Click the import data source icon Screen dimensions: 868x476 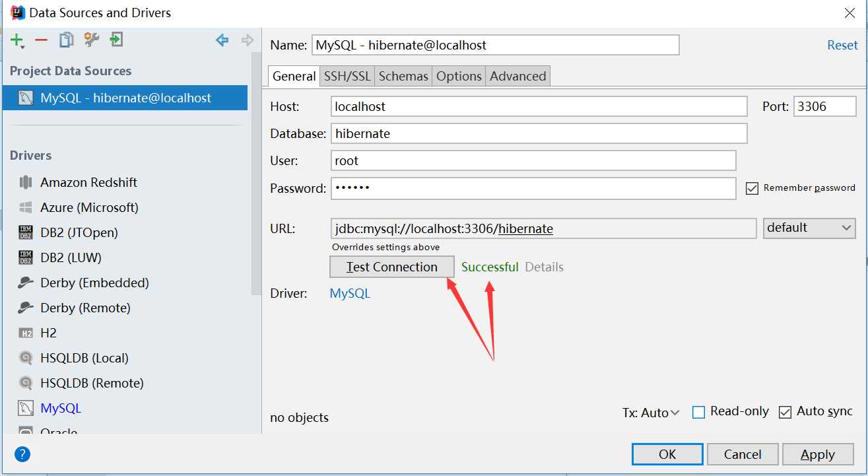(x=116, y=40)
